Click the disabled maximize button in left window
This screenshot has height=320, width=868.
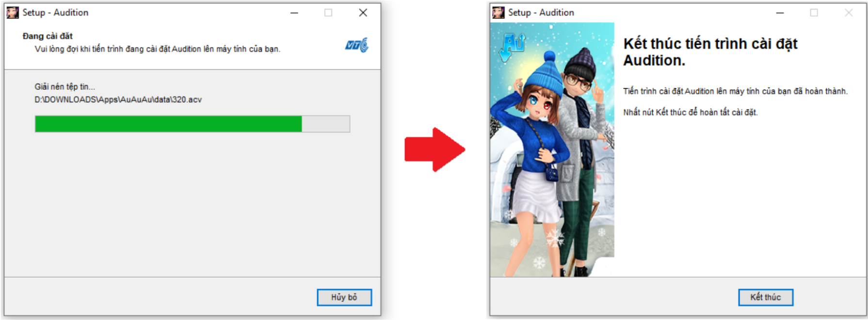328,13
